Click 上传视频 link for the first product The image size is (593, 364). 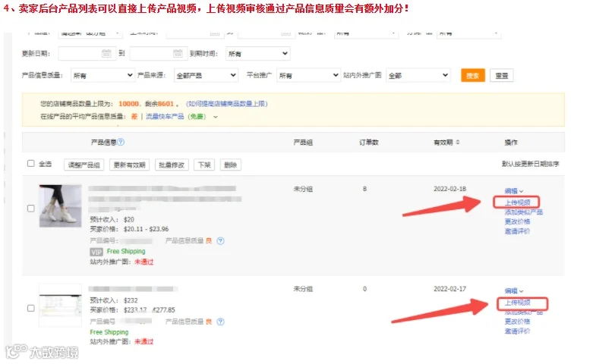click(516, 202)
